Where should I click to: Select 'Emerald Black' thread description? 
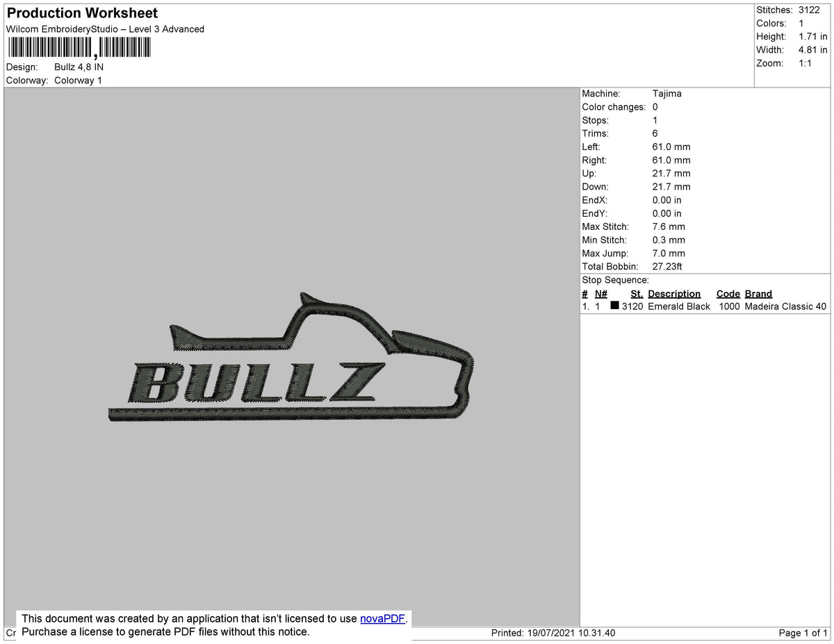click(x=679, y=306)
